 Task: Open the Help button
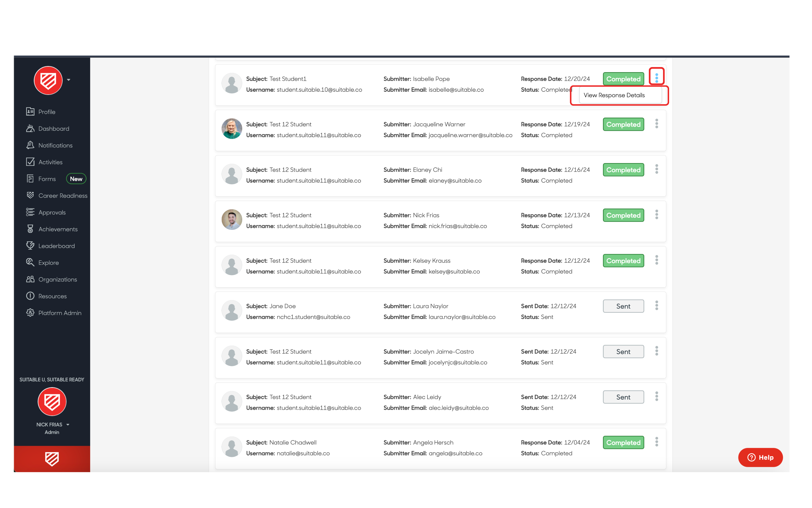760,457
